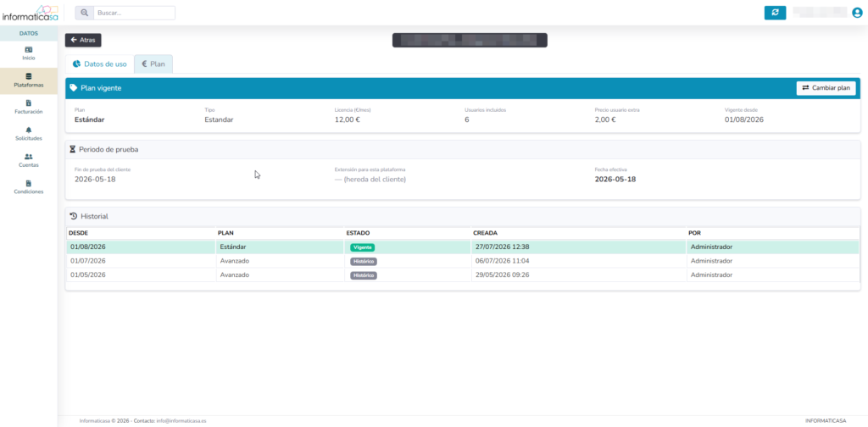Image resolution: width=868 pixels, height=427 pixels.
Task: Click the Informaticasa logo
Action: [x=30, y=13]
